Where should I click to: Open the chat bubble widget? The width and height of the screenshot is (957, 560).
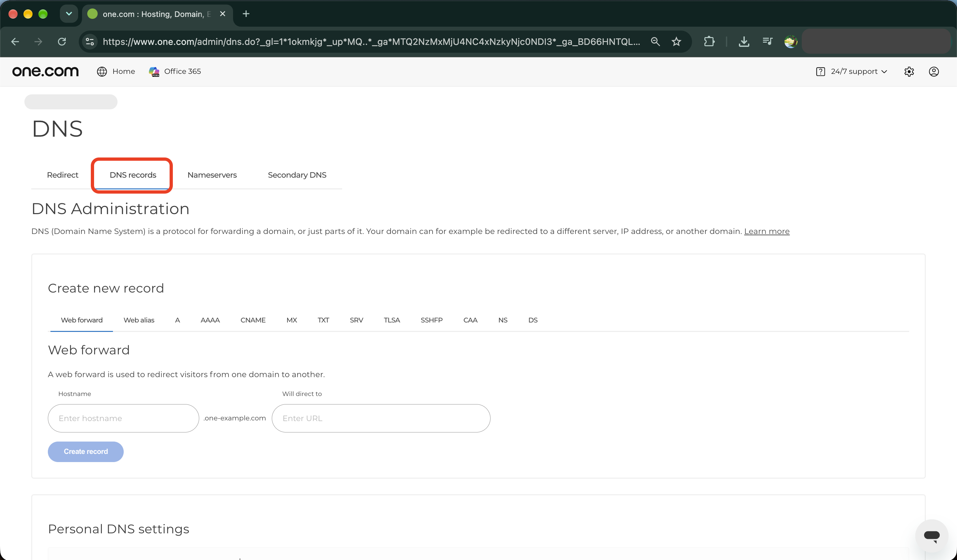click(932, 536)
